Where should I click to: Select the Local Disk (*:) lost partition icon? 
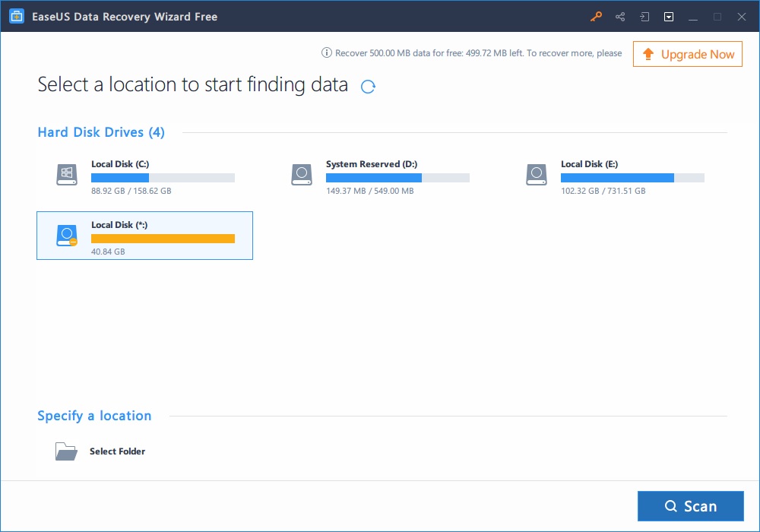pyautogui.click(x=67, y=236)
